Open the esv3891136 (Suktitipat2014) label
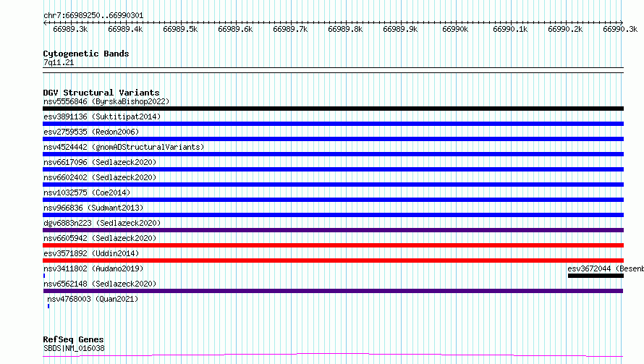644x364 pixels. point(102,117)
